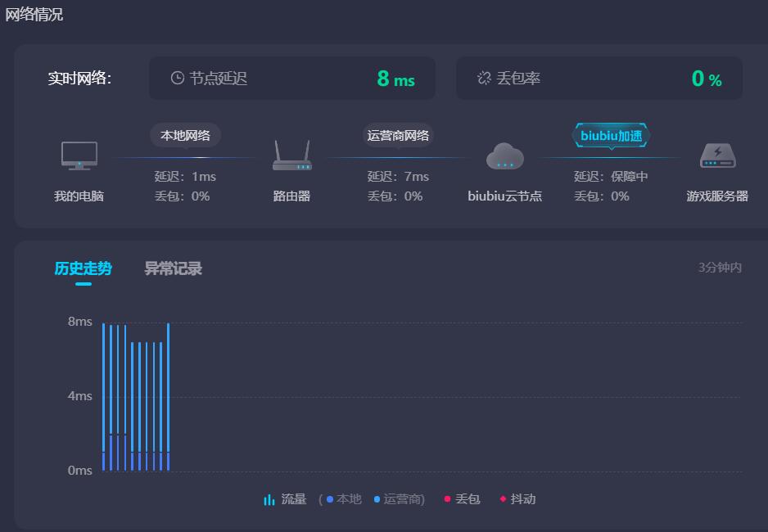The image size is (768, 532).
Task: Switch to the 历史走势 tab
Action: point(83,268)
